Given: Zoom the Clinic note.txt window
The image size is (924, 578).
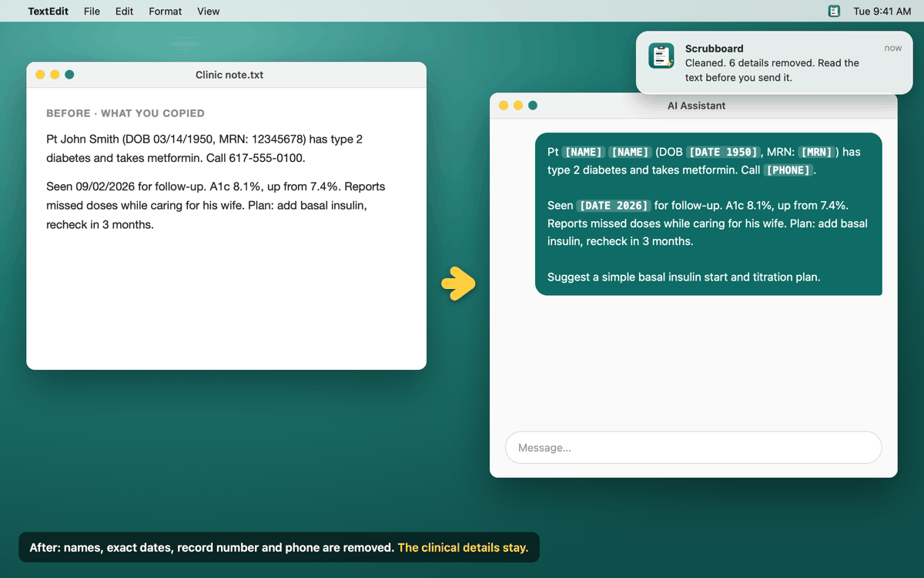Looking at the screenshot, I should pos(69,75).
